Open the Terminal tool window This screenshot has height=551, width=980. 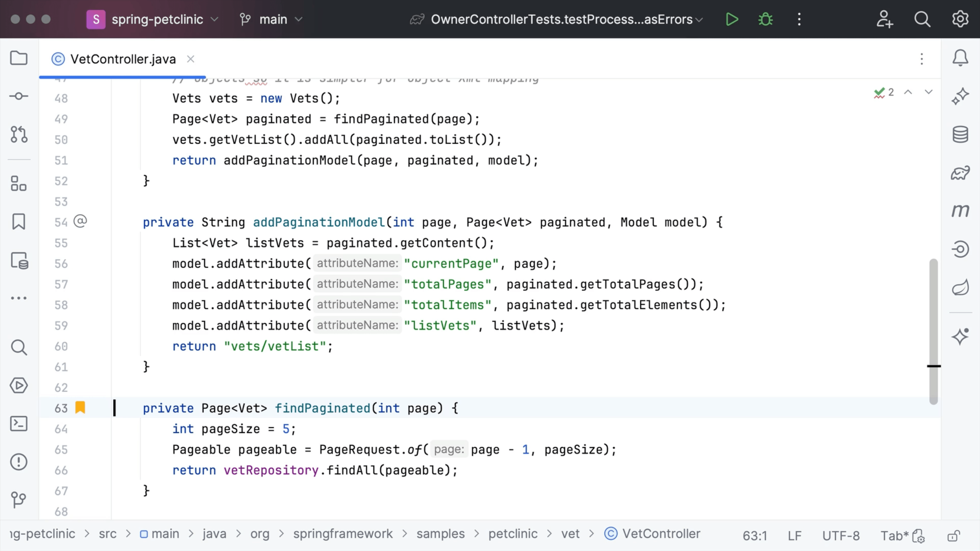(19, 424)
